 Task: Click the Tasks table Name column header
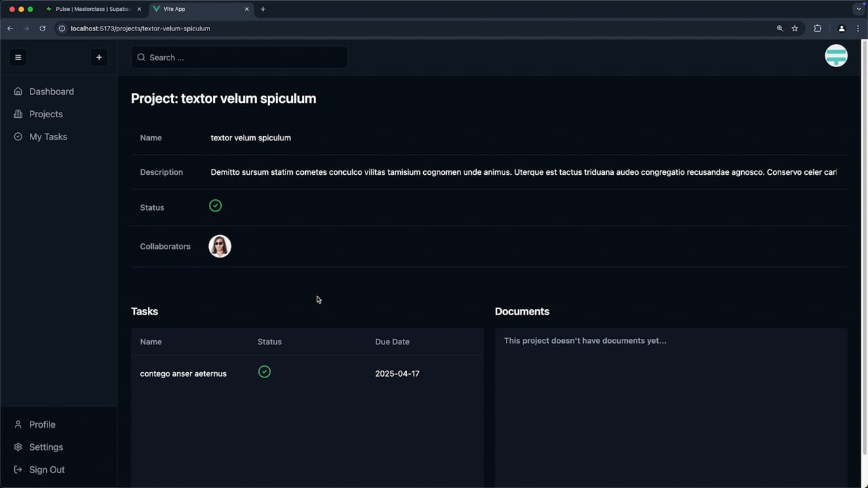tap(151, 342)
